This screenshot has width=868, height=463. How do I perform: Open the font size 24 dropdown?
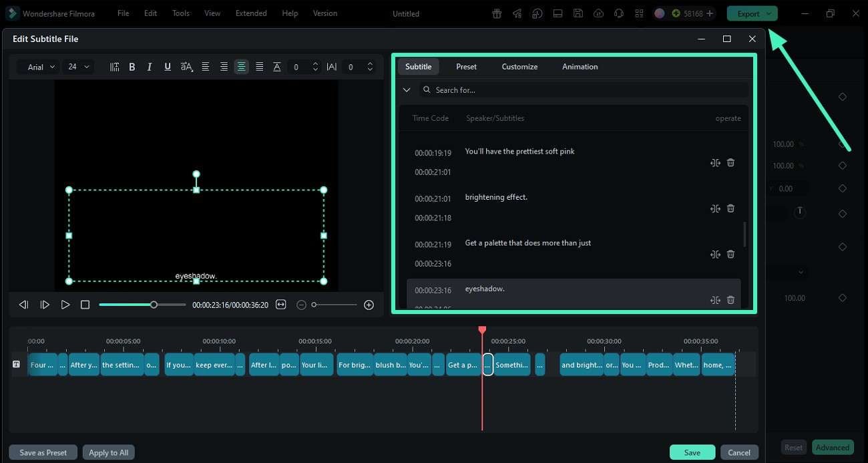(78, 67)
